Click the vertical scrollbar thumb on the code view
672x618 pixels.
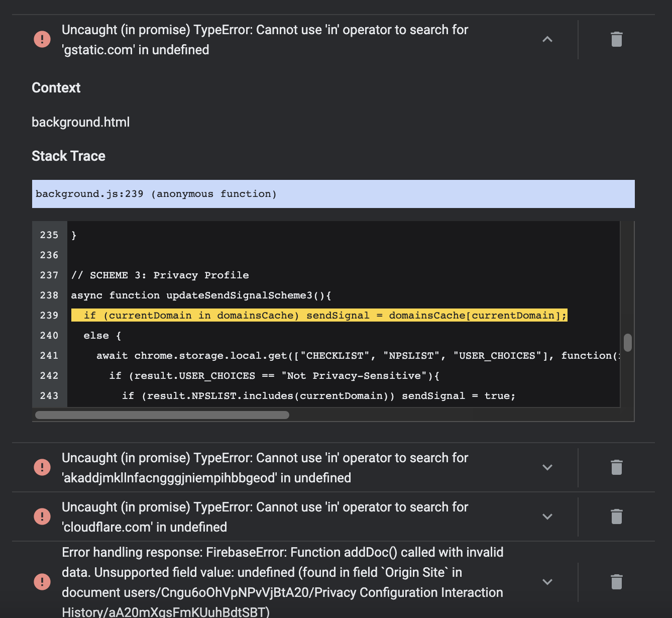[627, 342]
